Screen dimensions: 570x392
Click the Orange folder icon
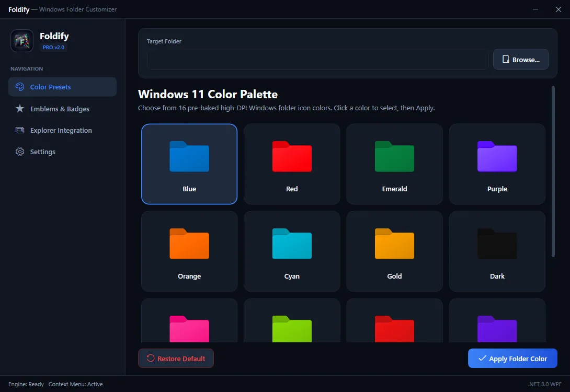click(x=189, y=244)
